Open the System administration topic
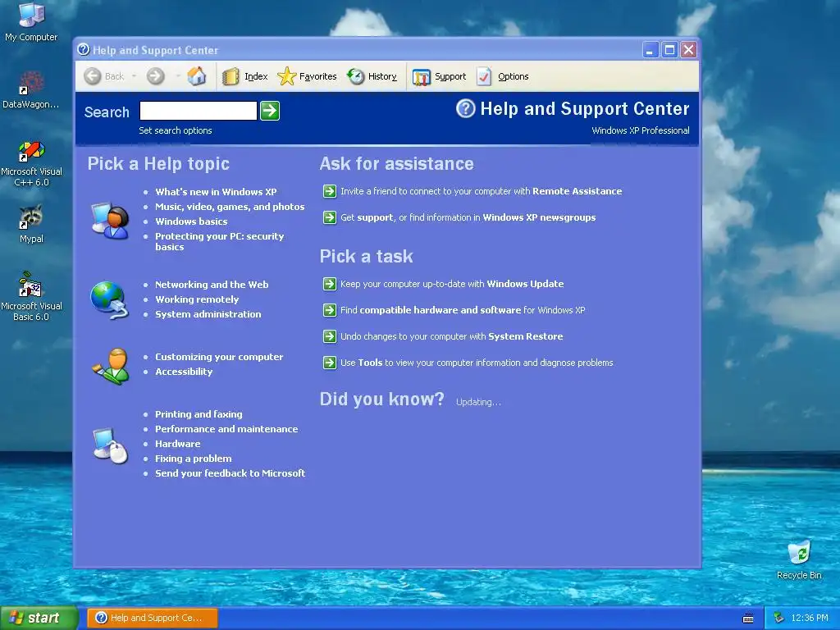This screenshot has height=630, width=840. (208, 314)
